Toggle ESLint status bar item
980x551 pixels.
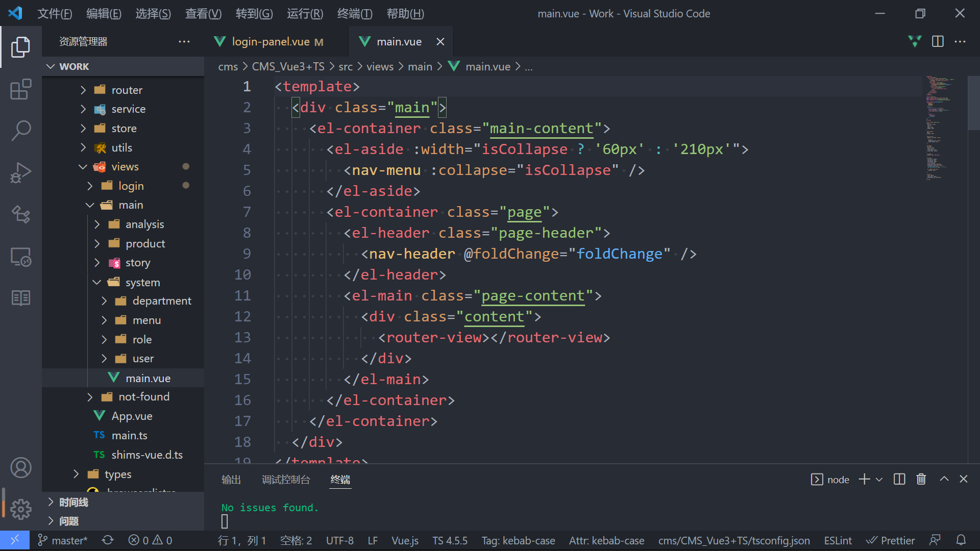pos(838,540)
